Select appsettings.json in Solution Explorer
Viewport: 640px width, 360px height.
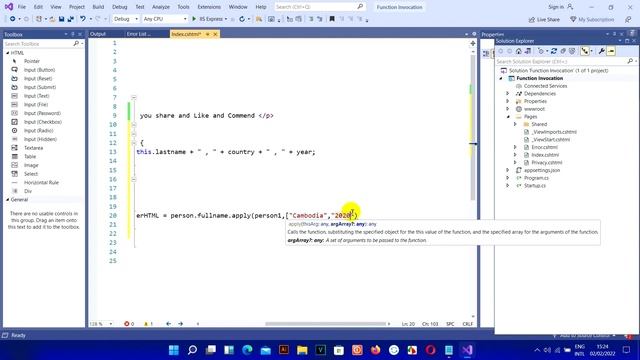pos(542,170)
